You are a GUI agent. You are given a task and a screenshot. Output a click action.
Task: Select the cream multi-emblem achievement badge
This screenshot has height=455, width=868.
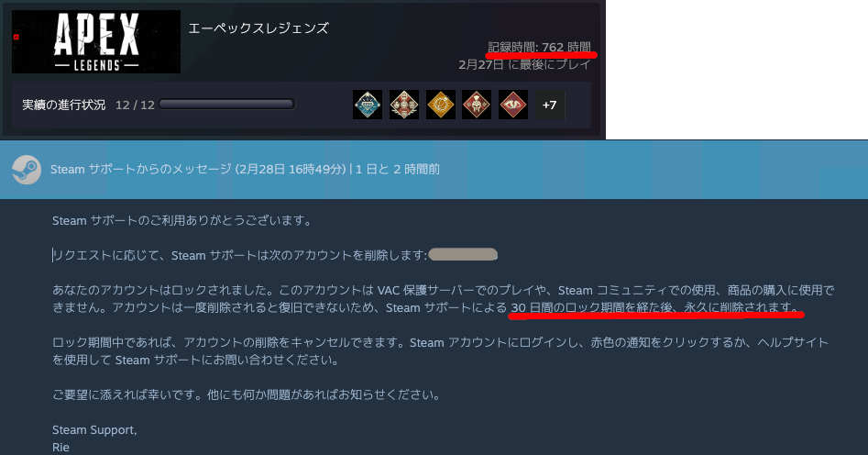click(404, 105)
